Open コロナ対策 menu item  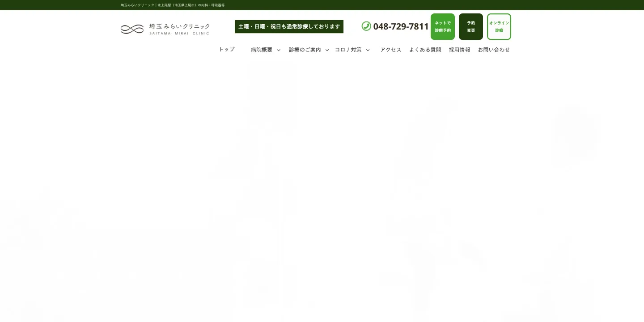(x=348, y=50)
